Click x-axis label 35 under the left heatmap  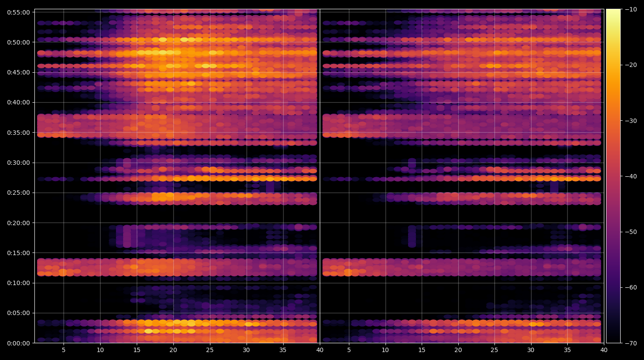(283, 350)
